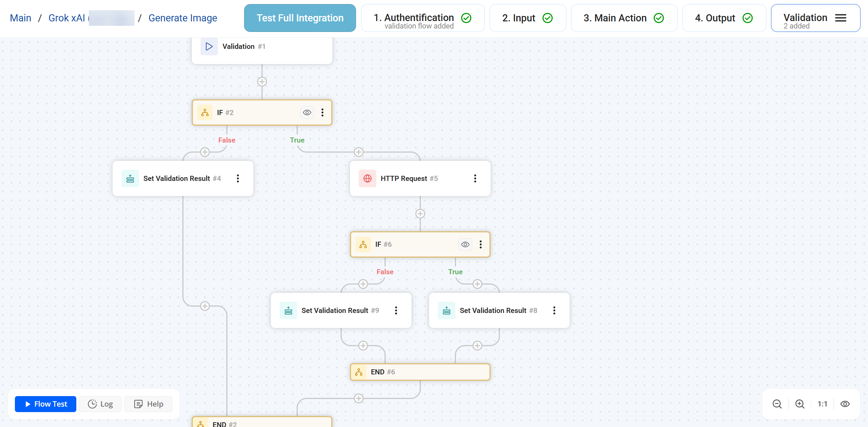Zoom in using the magnifier icon

point(800,404)
